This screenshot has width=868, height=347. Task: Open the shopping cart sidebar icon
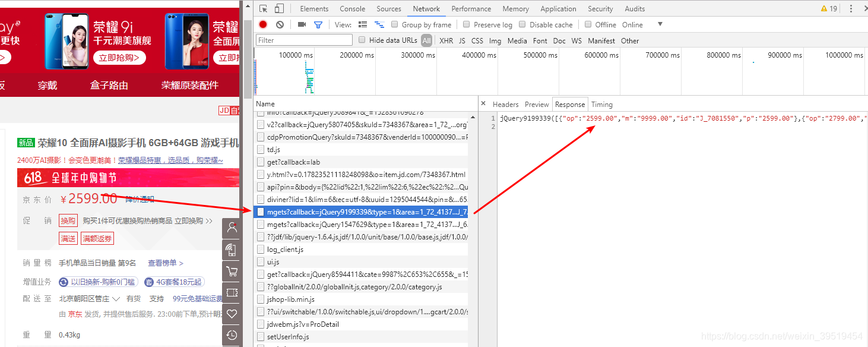232,271
